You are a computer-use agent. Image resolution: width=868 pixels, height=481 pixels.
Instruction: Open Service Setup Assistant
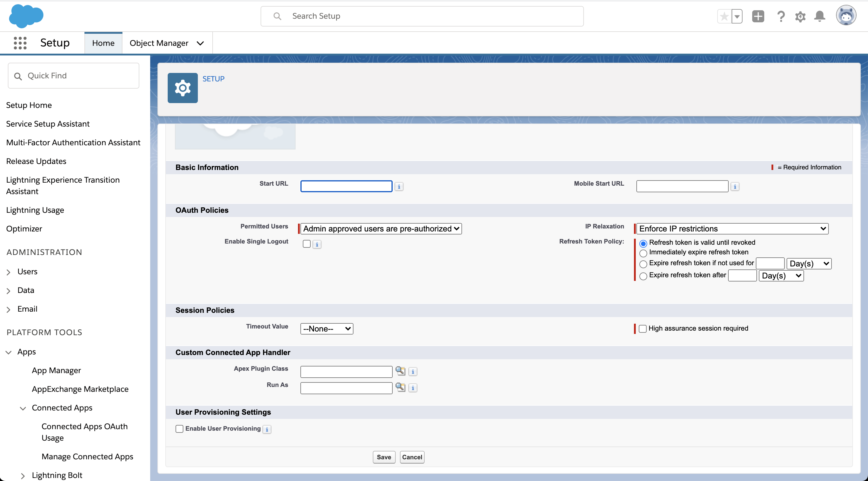coord(48,124)
